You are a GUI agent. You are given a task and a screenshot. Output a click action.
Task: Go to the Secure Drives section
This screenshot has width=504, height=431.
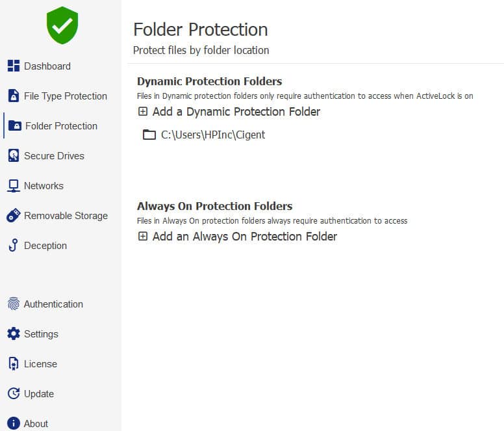pyautogui.click(x=54, y=155)
